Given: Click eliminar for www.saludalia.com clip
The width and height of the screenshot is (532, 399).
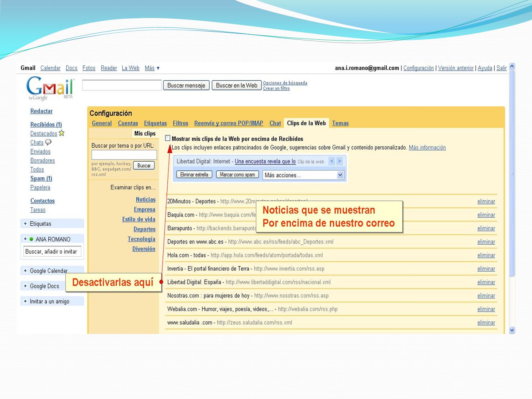Looking at the screenshot, I should (486, 323).
